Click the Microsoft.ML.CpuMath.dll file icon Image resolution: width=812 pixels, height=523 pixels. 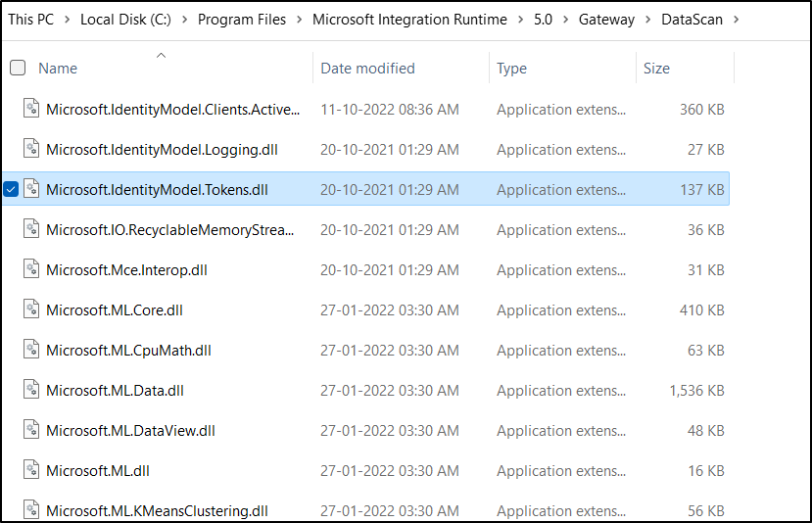click(x=31, y=350)
